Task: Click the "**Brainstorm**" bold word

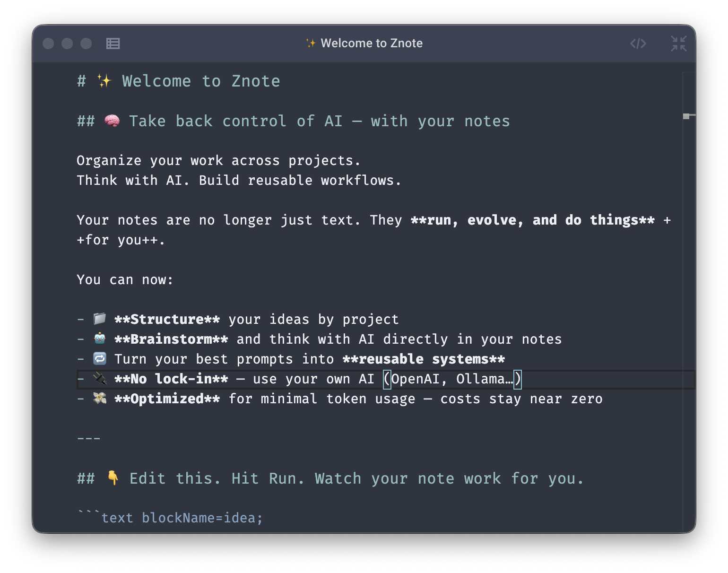Action: coord(171,339)
